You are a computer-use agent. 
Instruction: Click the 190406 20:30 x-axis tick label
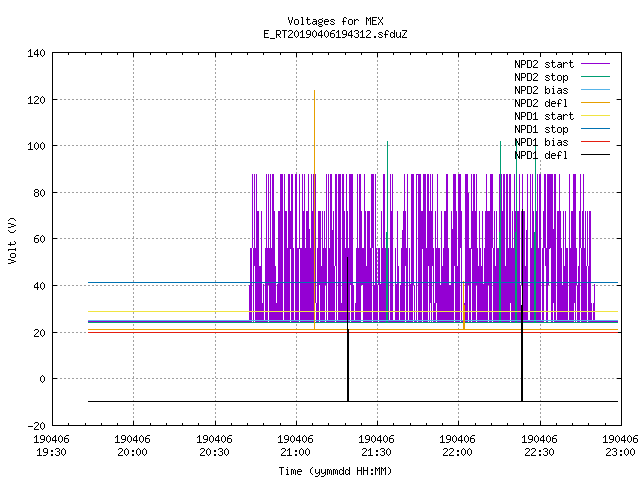(214, 446)
